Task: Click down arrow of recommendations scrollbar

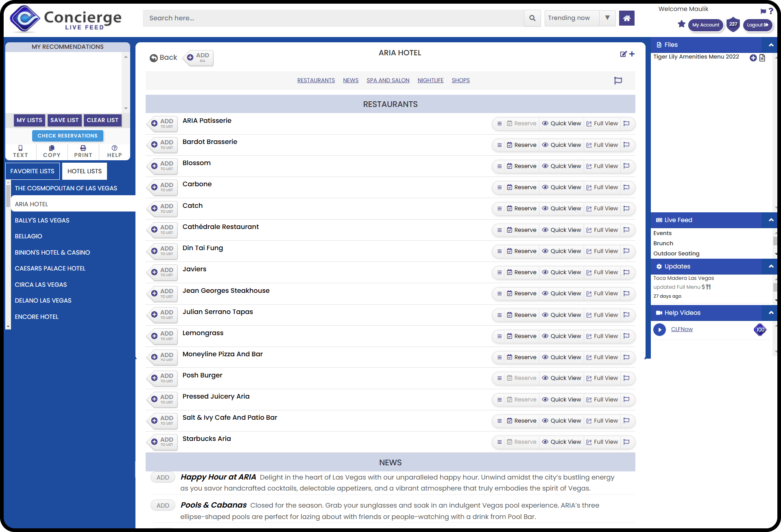Action: (126, 108)
